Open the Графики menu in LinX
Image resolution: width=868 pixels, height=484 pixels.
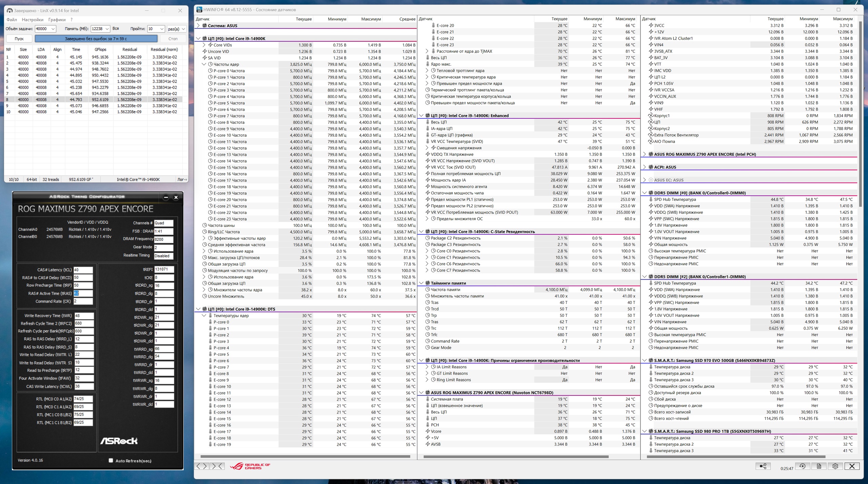coord(57,20)
